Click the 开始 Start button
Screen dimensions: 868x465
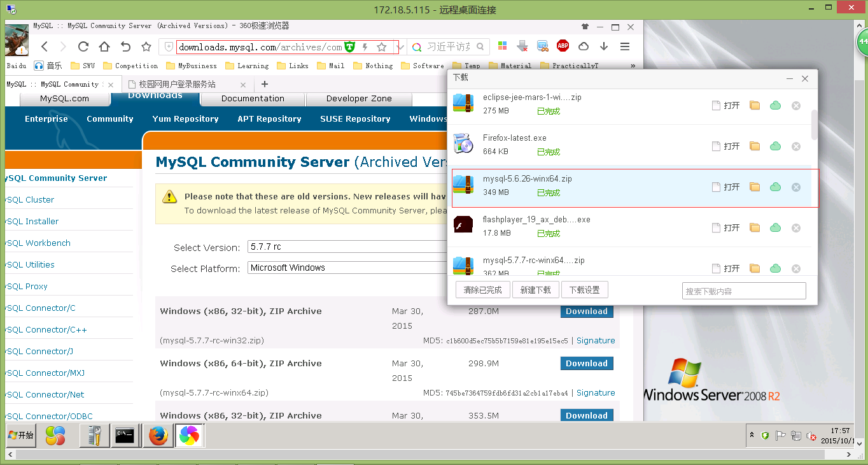[20, 436]
